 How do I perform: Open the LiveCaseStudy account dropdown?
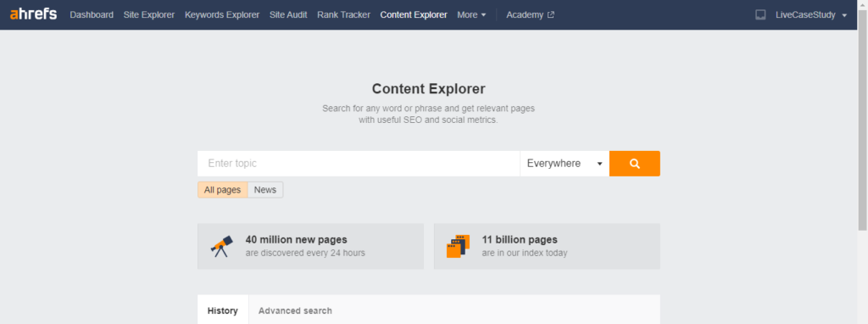coord(811,15)
